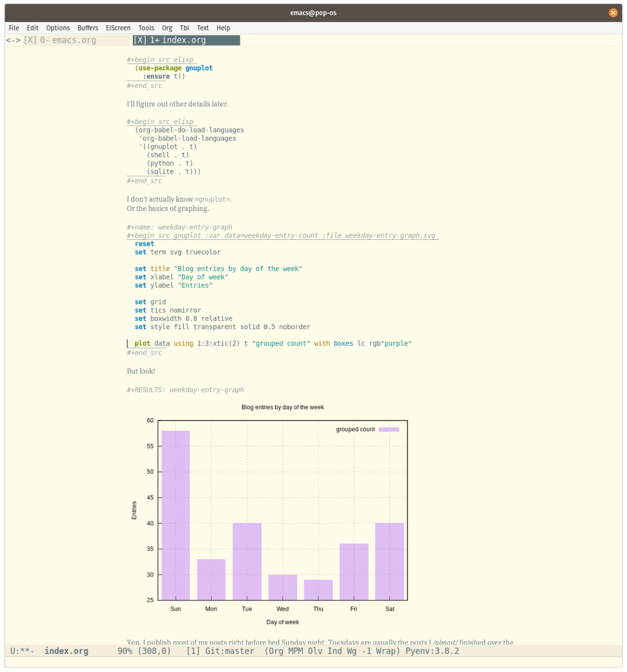Viewport: 627px width, 672px height.
Task: Click the 'set style fill transparent' line
Action: click(x=223, y=327)
